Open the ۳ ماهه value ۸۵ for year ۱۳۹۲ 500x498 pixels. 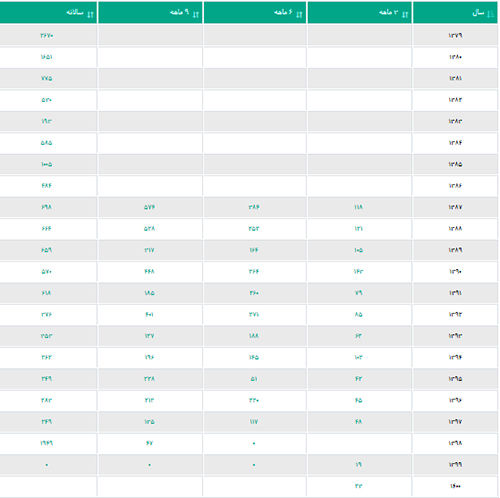click(x=358, y=314)
